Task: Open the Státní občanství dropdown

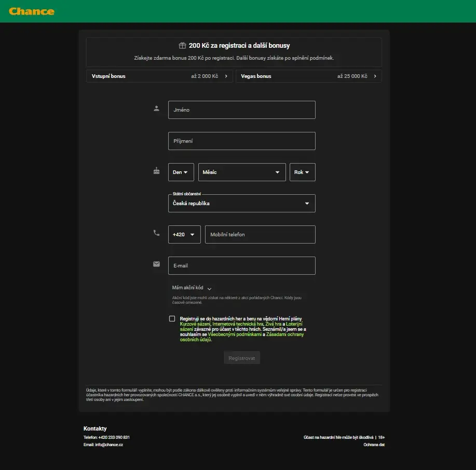Action: tap(242, 203)
